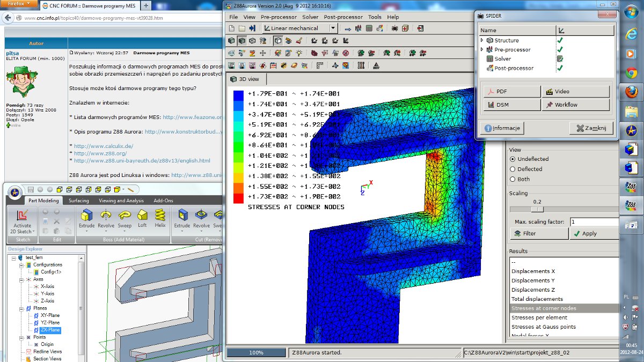644x362 pixels.
Task: Open the calculix.de link in the forum post
Action: 104,146
